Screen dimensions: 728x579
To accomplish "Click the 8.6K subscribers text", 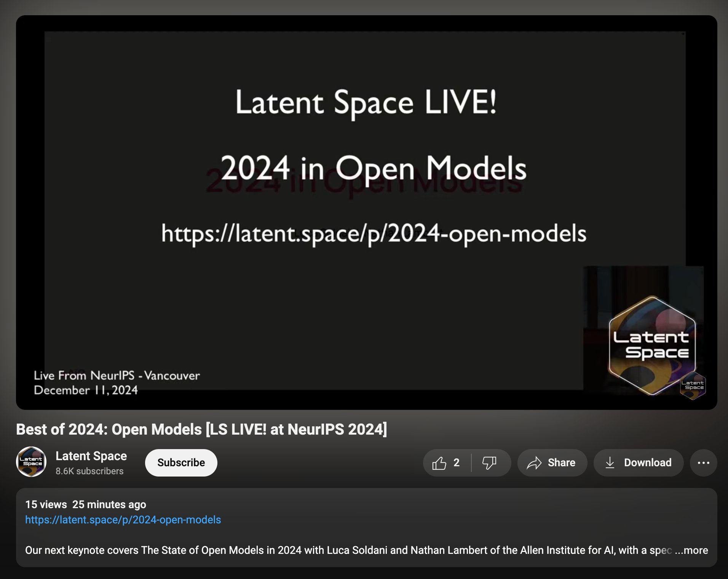I will tap(89, 471).
